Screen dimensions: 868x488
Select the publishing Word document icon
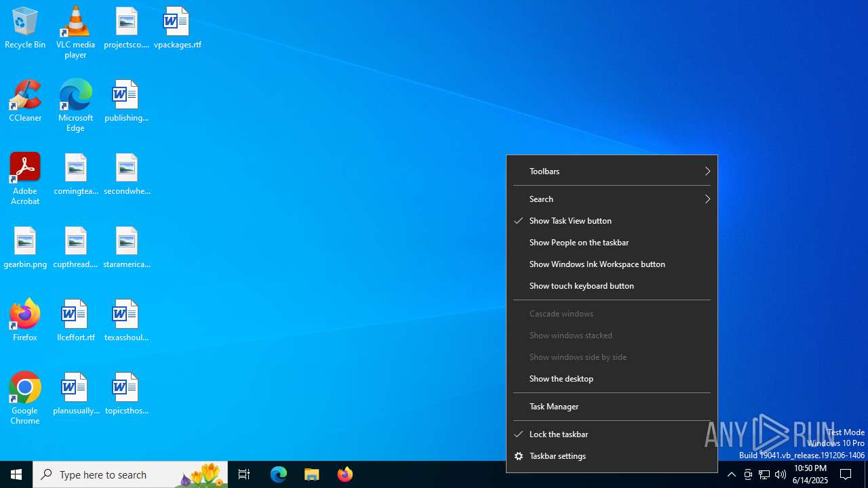pos(126,102)
